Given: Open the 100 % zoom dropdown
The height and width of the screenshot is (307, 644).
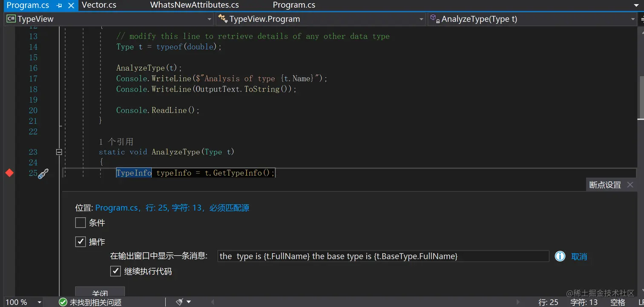Looking at the screenshot, I should point(39,302).
